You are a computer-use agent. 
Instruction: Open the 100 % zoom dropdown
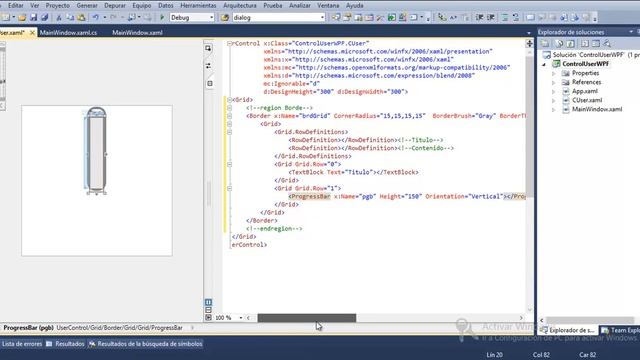click(241, 318)
